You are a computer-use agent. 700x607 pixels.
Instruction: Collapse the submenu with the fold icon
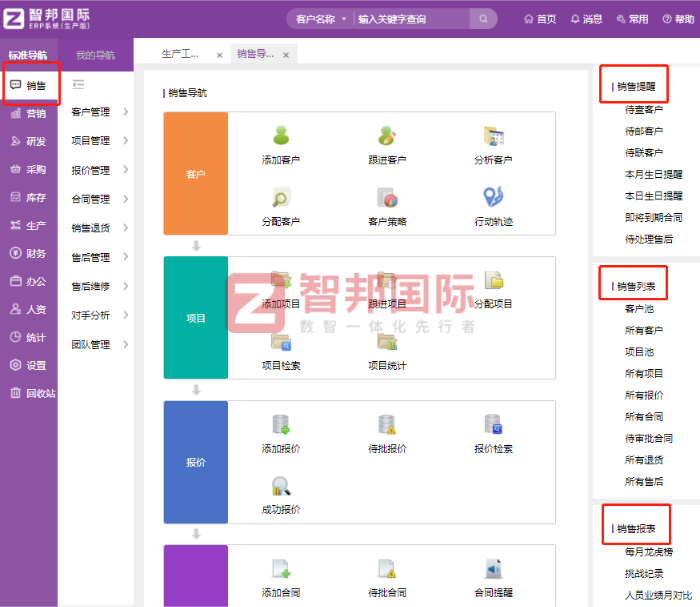tap(79, 84)
